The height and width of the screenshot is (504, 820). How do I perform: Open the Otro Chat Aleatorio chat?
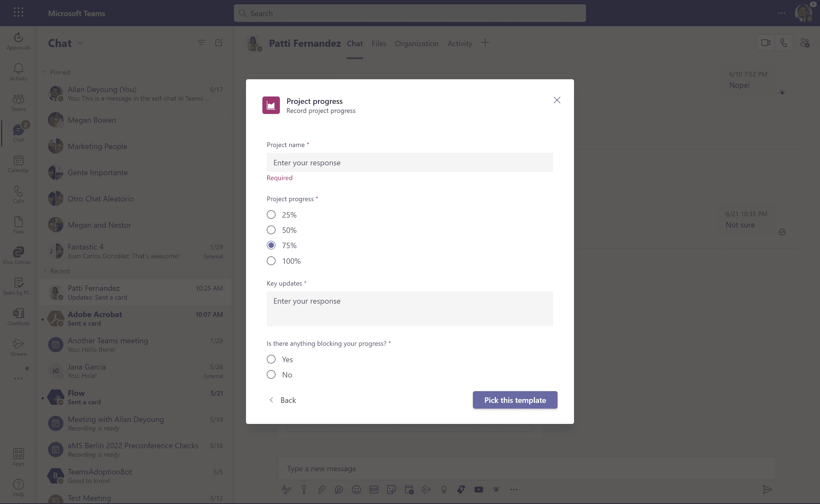pos(135,199)
